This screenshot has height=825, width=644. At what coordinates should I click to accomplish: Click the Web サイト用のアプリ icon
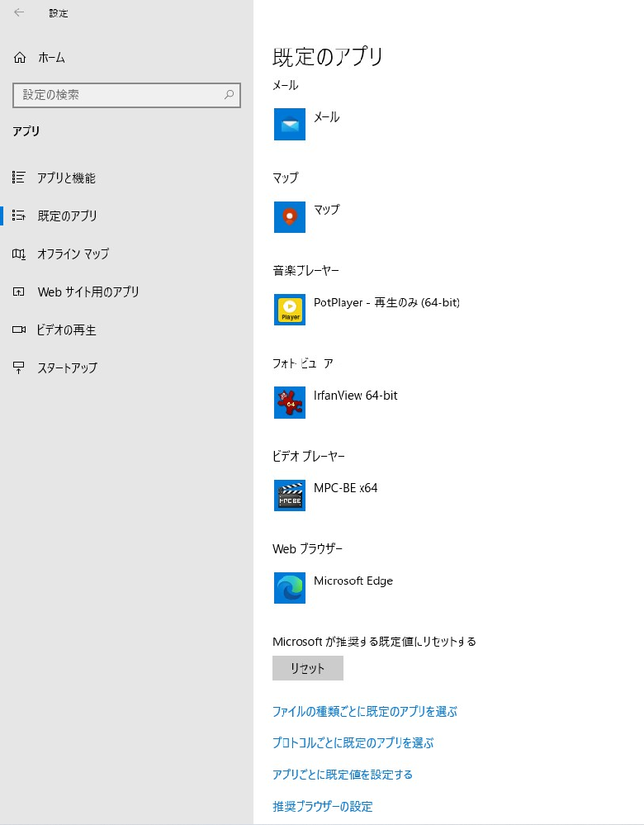click(19, 292)
